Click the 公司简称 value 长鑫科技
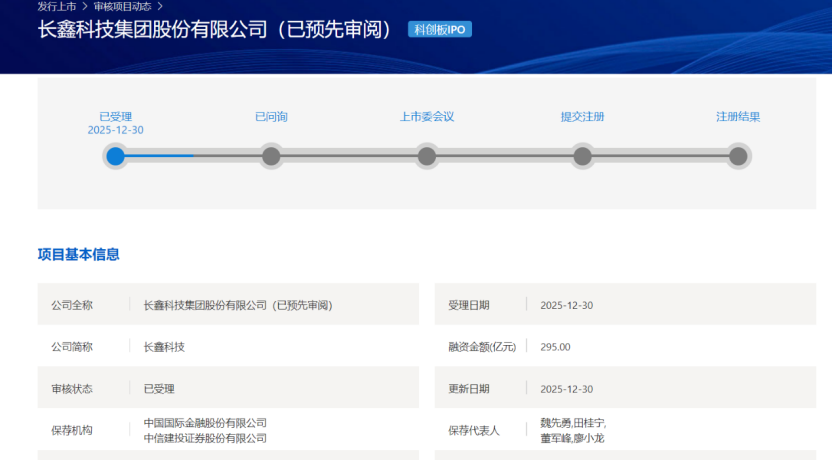Viewport: 832px width, 460px height. point(164,347)
